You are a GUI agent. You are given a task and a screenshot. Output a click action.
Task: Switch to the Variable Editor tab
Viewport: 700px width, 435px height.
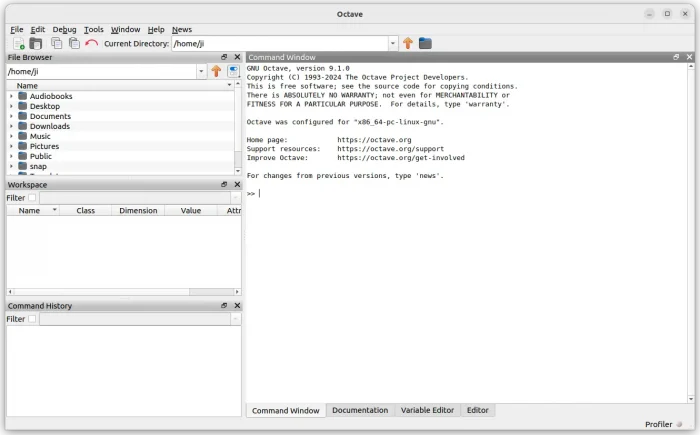(x=427, y=410)
